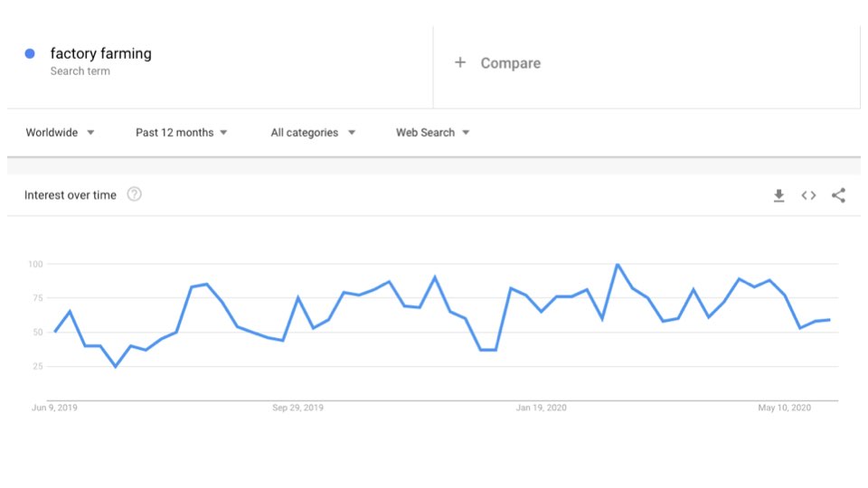Expand the All categories dropdown
The height and width of the screenshot is (488, 868).
coord(313,133)
